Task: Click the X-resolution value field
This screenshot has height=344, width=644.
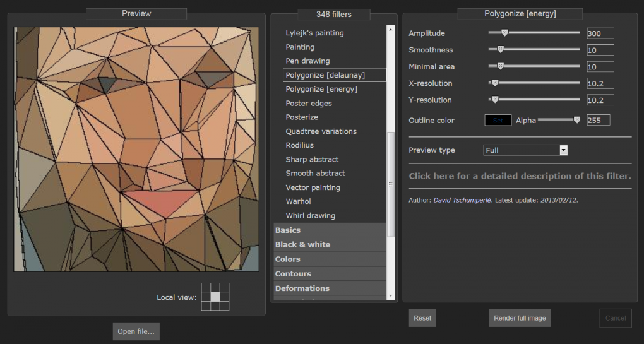Action: [x=600, y=84]
